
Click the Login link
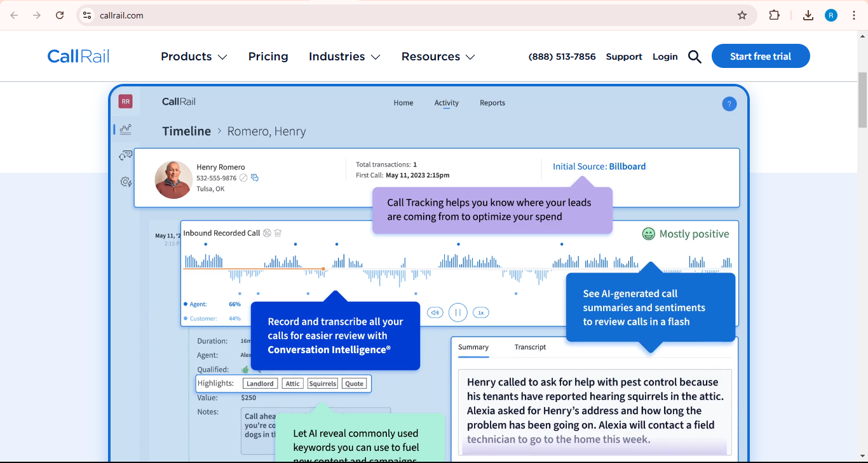(x=665, y=57)
